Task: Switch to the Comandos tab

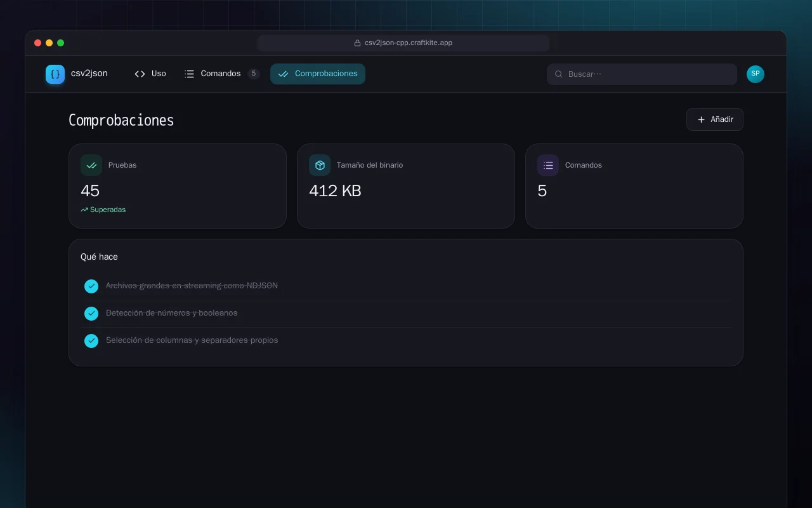Action: 221,74
